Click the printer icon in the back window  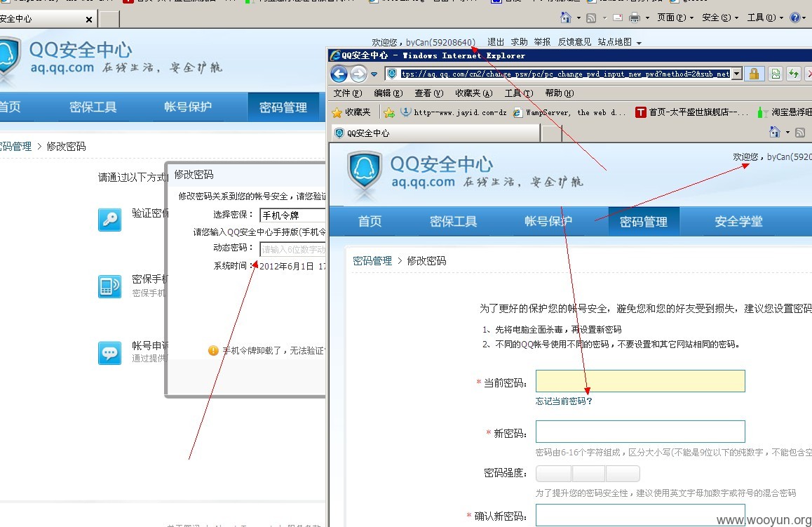pyautogui.click(x=635, y=18)
